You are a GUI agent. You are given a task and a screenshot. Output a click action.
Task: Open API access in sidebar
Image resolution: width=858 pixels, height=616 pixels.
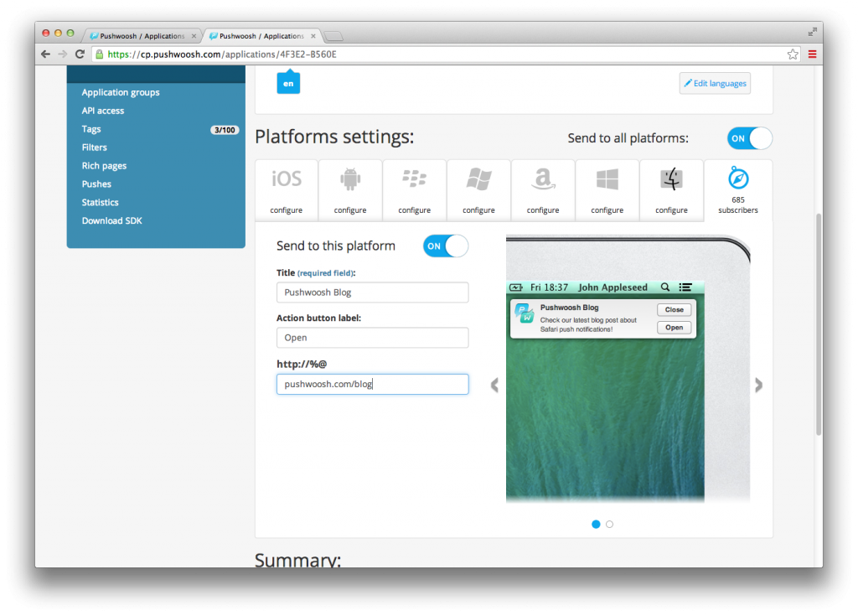pos(103,111)
